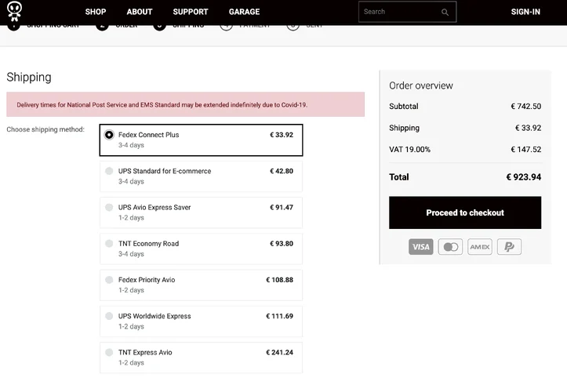
Task: Click the Mastercard payment icon
Action: [450, 247]
